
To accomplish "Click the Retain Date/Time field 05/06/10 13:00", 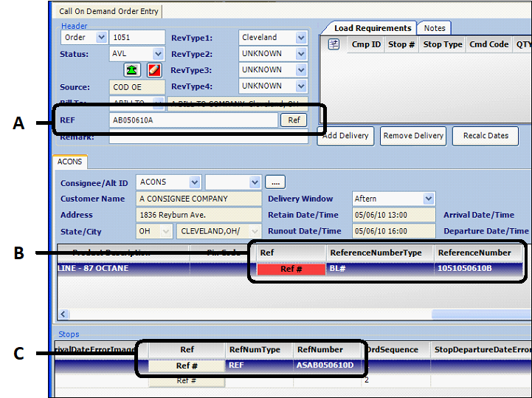I will click(393, 215).
